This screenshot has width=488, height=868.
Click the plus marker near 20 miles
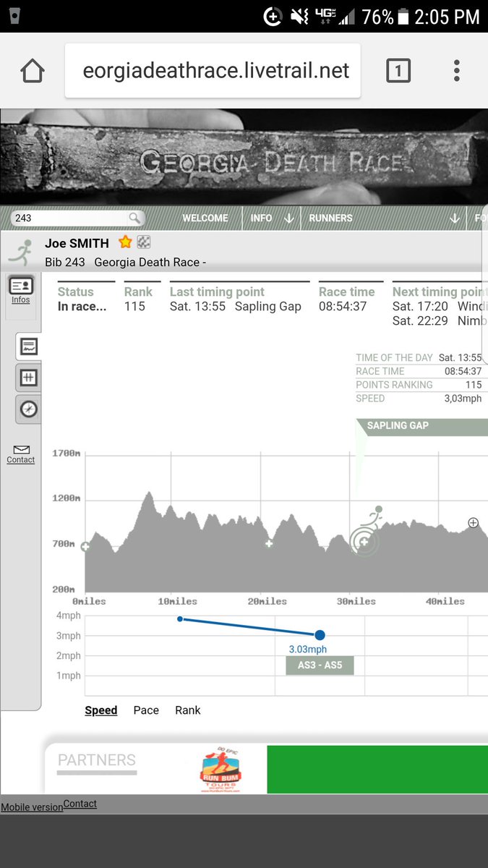pyautogui.click(x=269, y=543)
